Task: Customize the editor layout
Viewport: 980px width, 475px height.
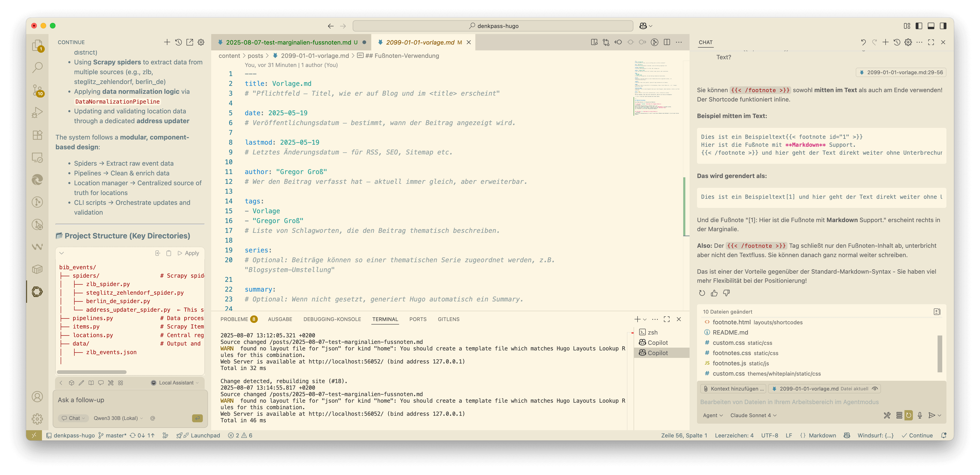Action: tap(907, 26)
